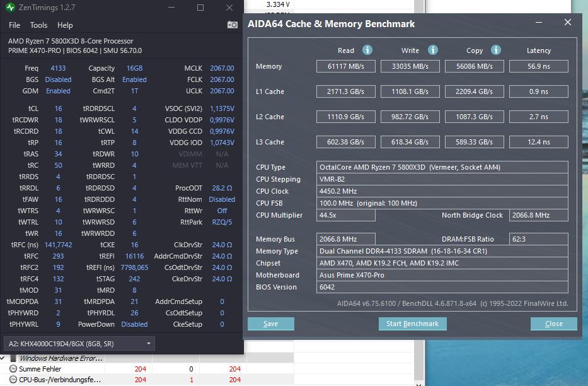This screenshot has width=588, height=386.
Task: Click the BIOS Version field 6042
Action: [442, 287]
